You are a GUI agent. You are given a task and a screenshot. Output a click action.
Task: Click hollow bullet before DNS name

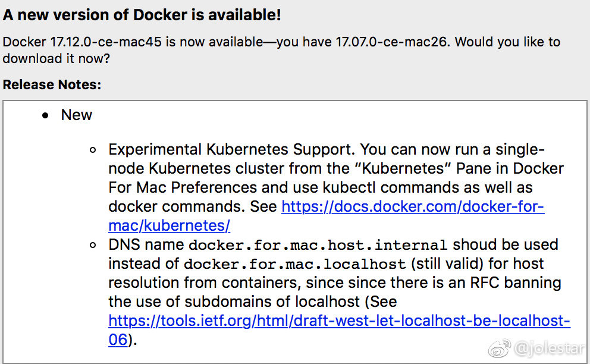(93, 246)
